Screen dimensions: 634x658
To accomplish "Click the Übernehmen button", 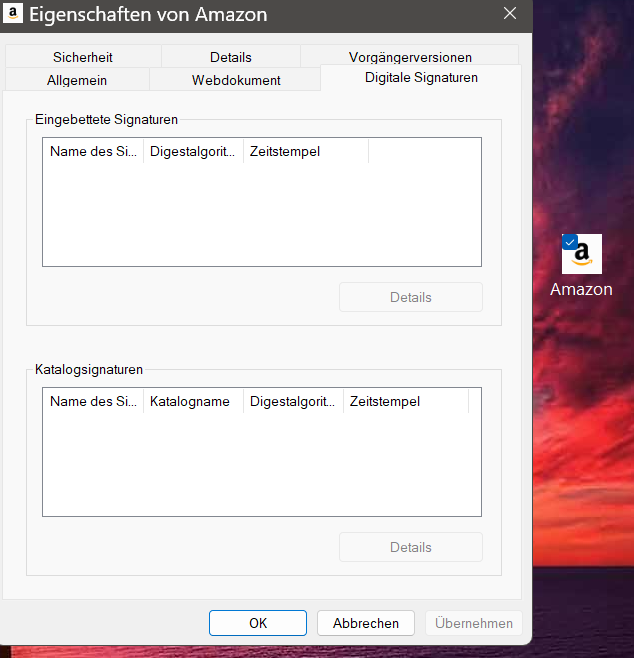I will (474, 623).
